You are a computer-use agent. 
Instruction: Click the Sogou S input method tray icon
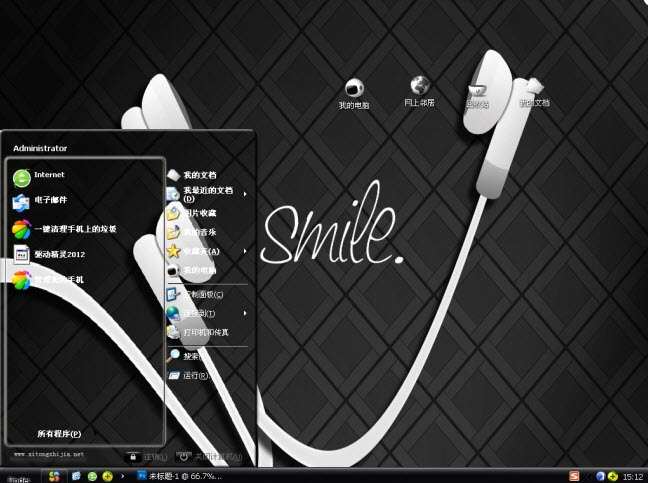coord(574,476)
